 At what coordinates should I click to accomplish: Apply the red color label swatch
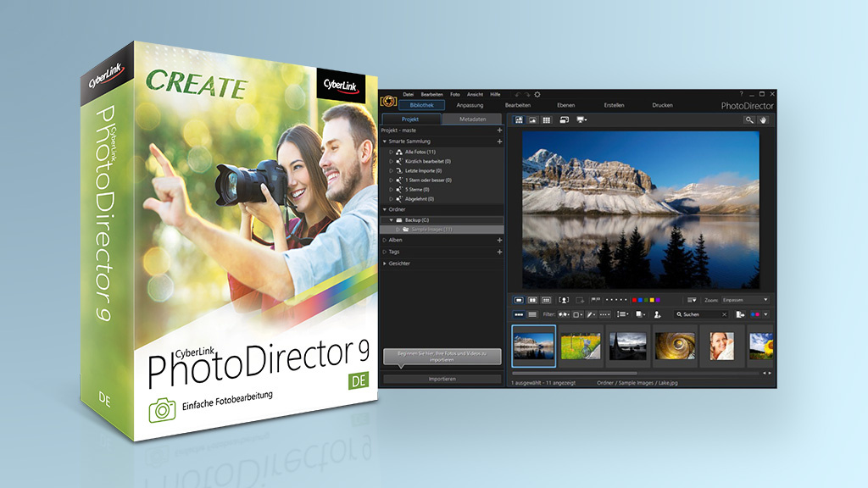634,300
